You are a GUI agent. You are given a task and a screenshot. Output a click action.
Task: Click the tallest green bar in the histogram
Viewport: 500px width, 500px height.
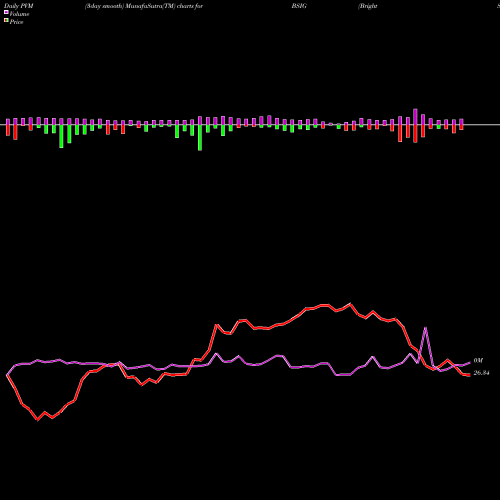click(x=200, y=137)
